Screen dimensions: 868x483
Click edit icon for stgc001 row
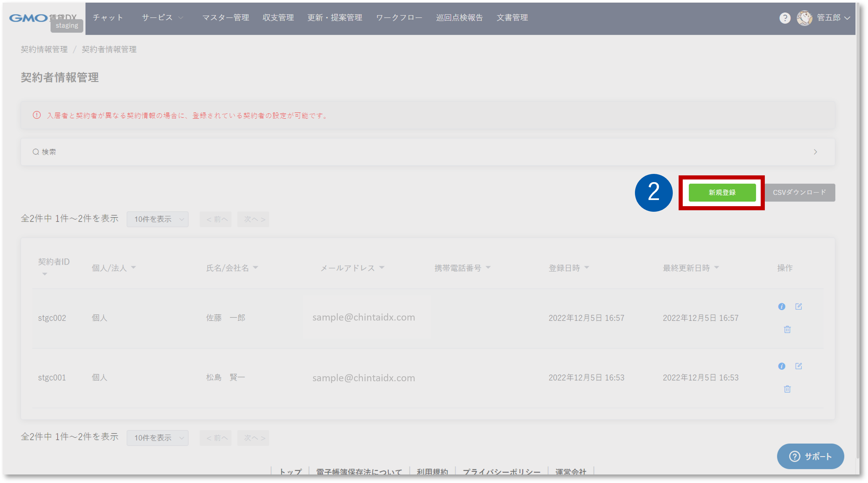point(798,366)
